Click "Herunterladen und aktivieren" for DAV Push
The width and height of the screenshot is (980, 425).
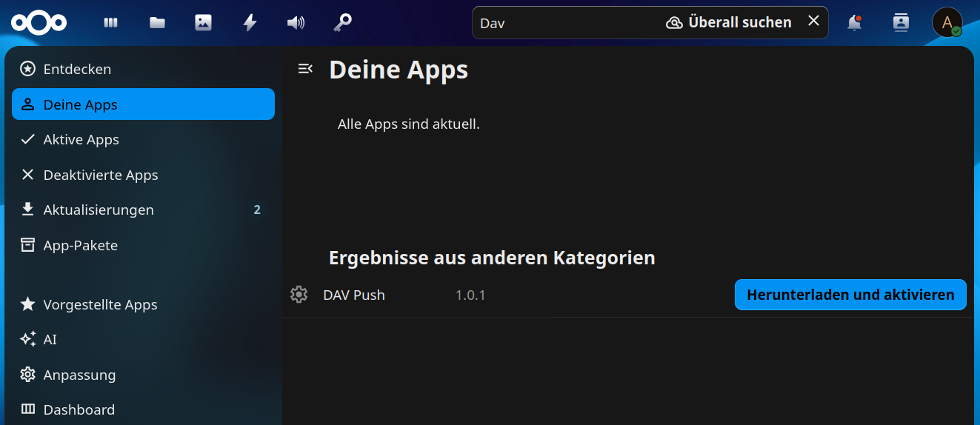tap(850, 295)
